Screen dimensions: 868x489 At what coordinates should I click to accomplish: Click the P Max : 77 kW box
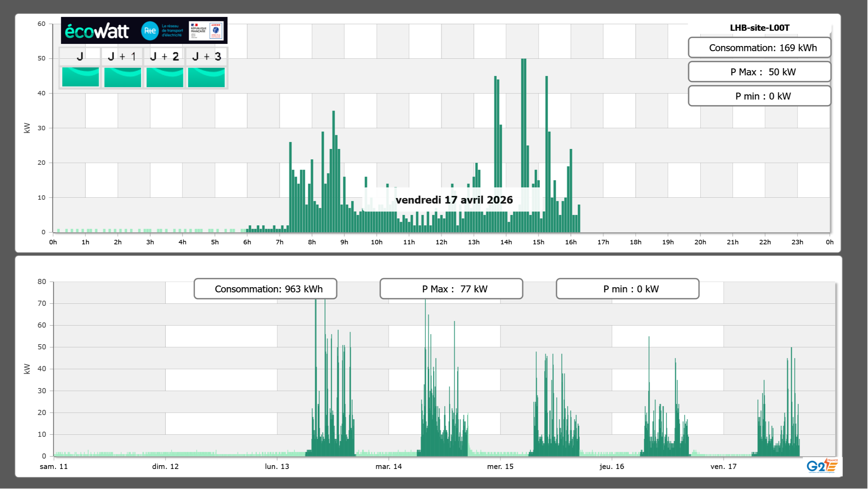coord(451,289)
